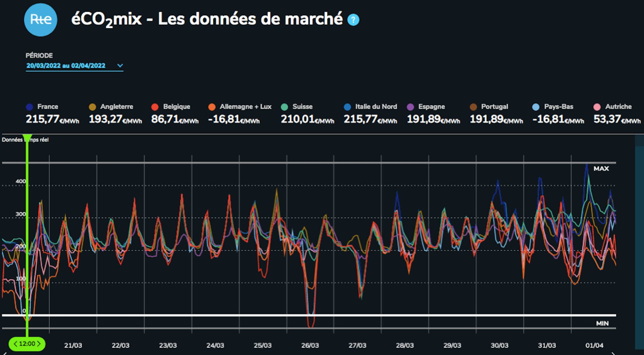Click the RTE logo icon
Image resolution: width=644 pixels, height=355 pixels.
[40, 20]
